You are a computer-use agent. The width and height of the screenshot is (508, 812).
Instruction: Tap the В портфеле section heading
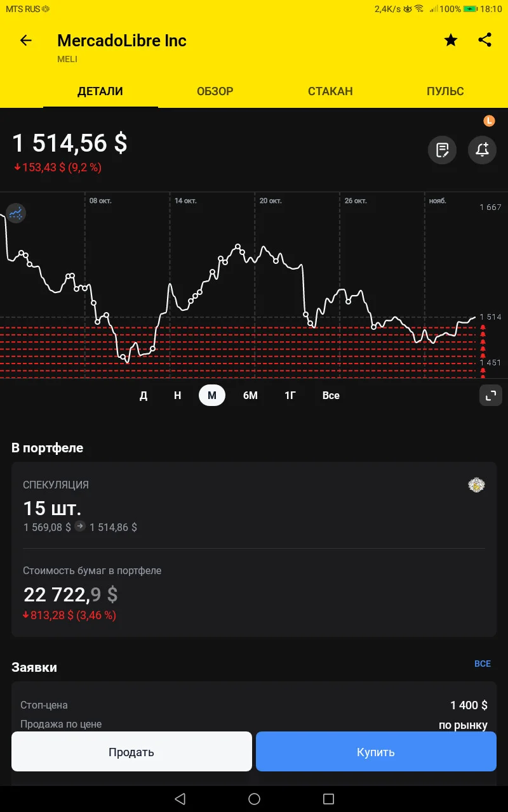47,448
